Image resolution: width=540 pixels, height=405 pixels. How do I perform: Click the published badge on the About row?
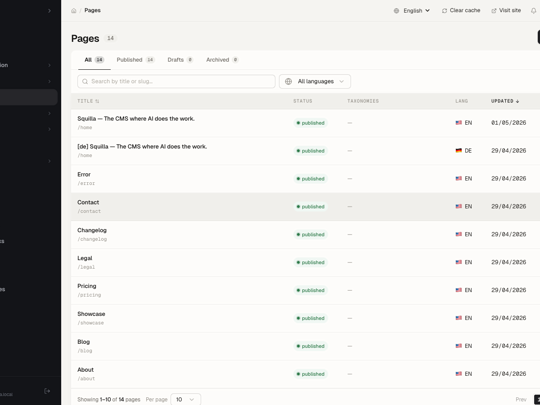tap(311, 374)
